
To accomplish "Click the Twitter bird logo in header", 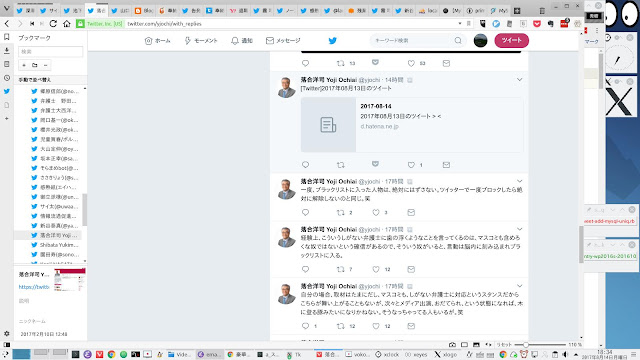I will (333, 40).
